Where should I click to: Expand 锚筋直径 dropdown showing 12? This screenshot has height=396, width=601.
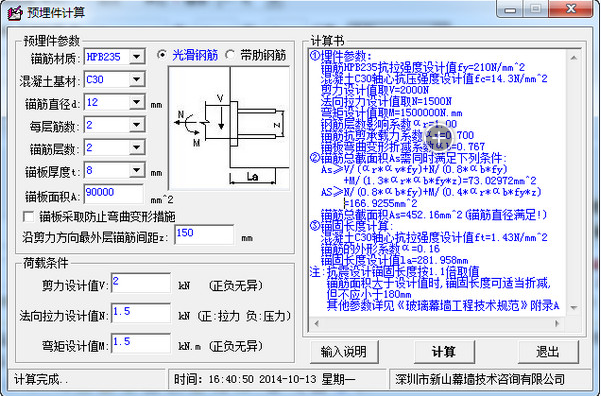137,102
